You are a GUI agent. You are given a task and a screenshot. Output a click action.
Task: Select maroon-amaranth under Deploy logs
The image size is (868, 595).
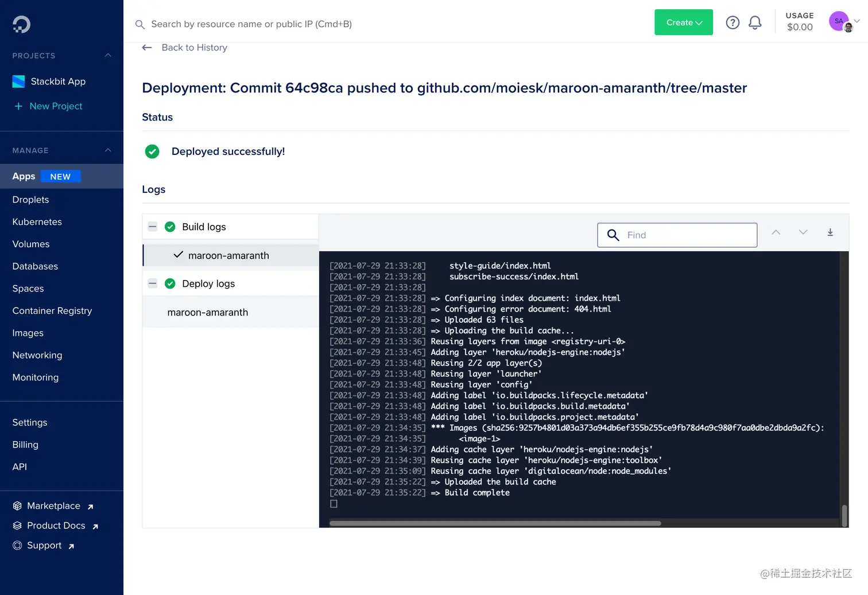coord(207,312)
